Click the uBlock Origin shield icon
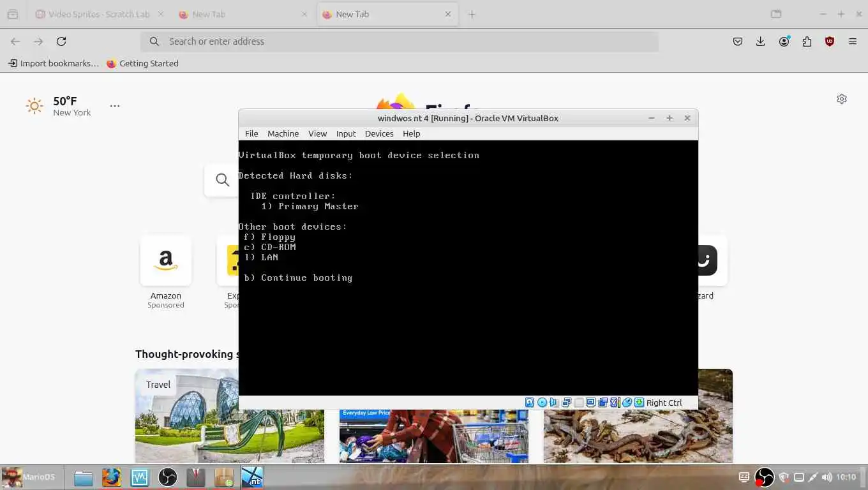Screen dimensions: 868x490 (x=830, y=41)
